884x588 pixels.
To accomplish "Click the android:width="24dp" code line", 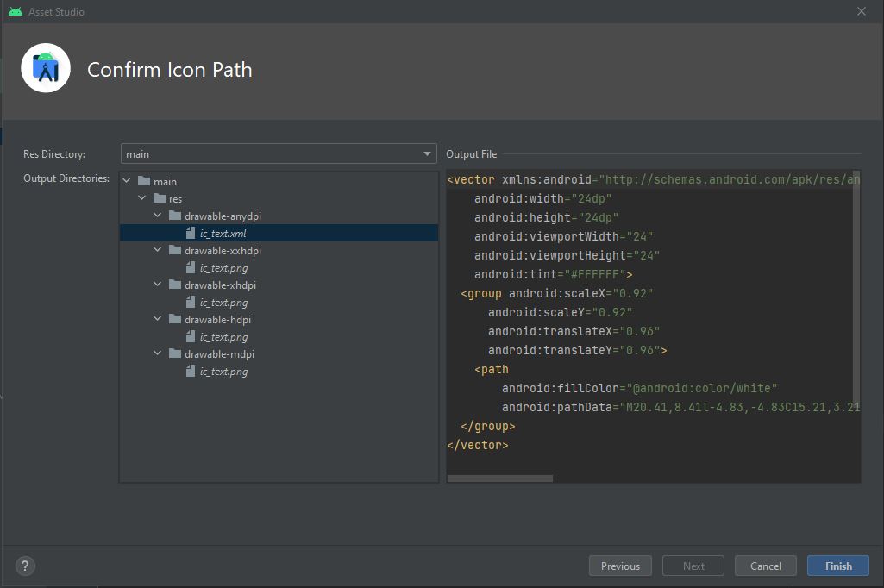I will coord(542,198).
